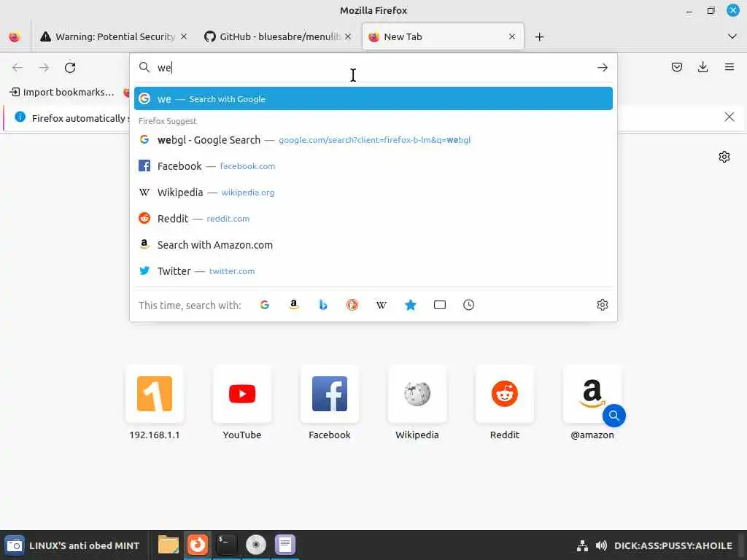Viewport: 747px width, 560px height.
Task: Open the terminal from the taskbar
Action: pyautogui.click(x=226, y=545)
